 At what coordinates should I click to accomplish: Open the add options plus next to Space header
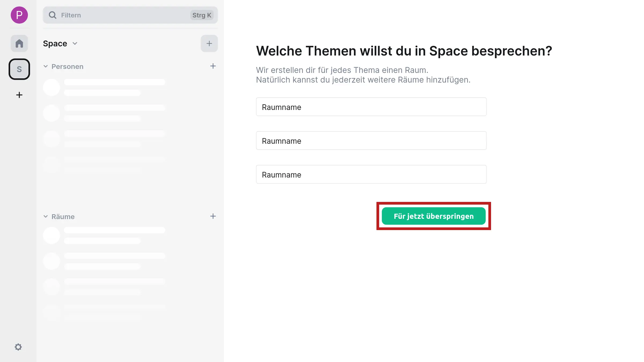209,43
